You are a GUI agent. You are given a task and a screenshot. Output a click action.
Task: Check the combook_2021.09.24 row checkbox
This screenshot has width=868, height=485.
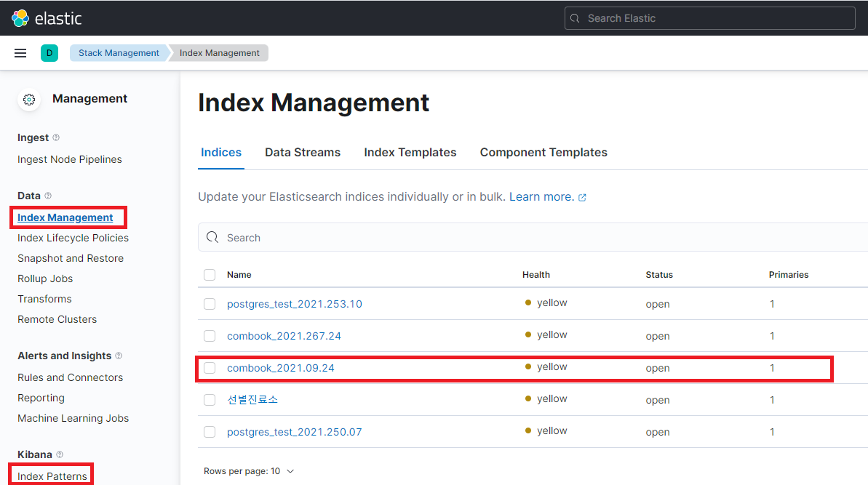click(210, 369)
